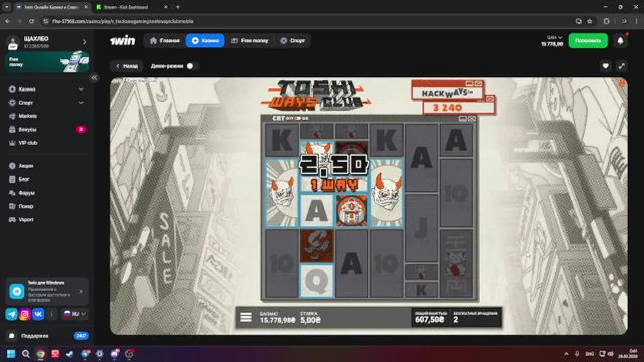Go to Главная tab
This screenshot has width=644, height=362.
(x=165, y=41)
